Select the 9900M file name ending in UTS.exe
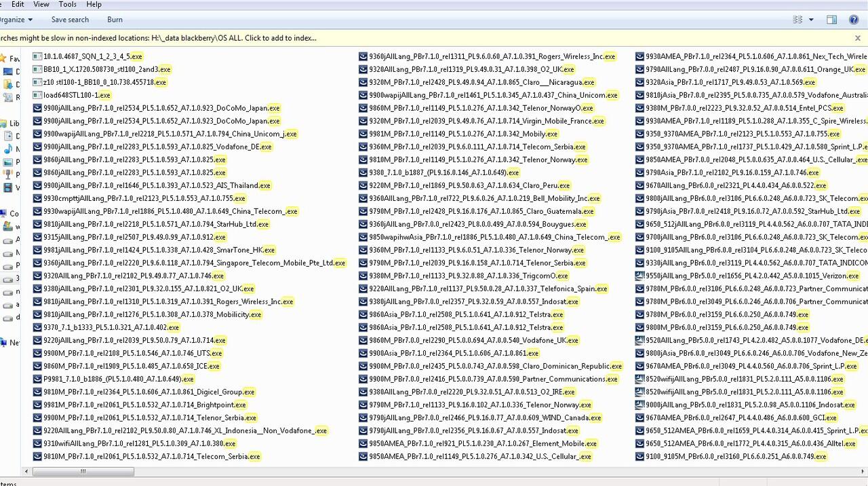Image resolution: width=868 pixels, height=486 pixels. click(133, 353)
